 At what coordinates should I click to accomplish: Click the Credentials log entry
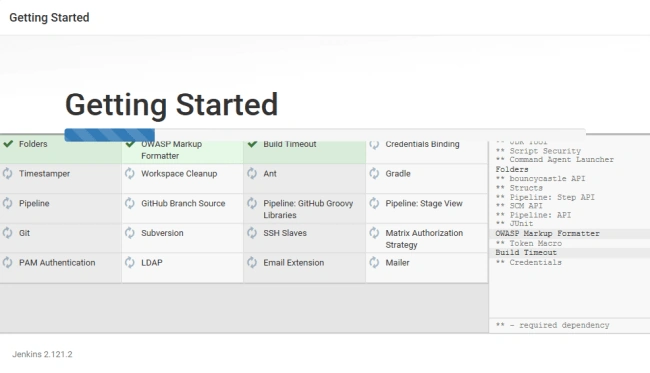click(x=529, y=262)
